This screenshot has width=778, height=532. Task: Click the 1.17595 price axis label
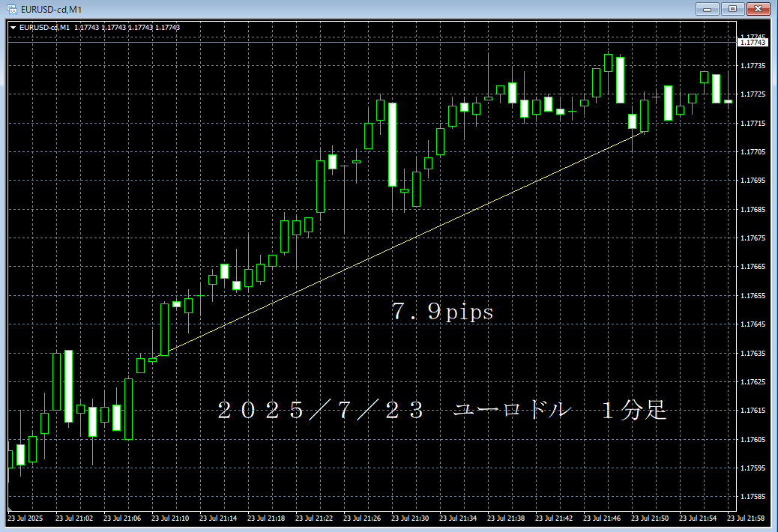click(753, 468)
